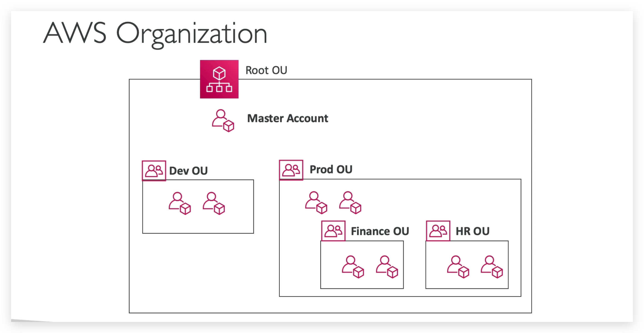
Task: Click the Dev OU group icon
Action: [154, 171]
